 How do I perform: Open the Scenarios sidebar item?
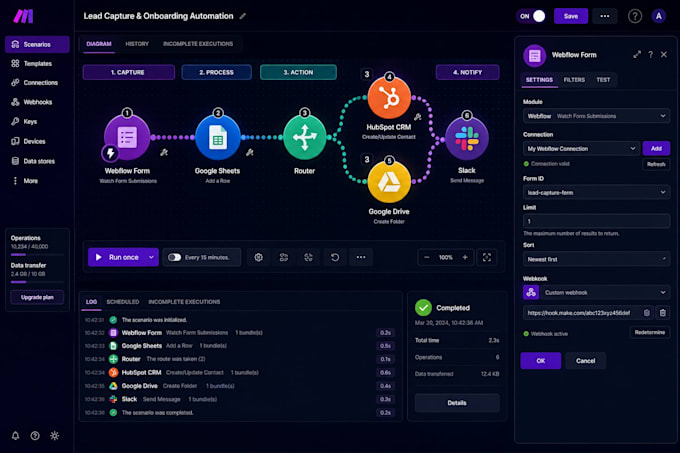coord(37,44)
